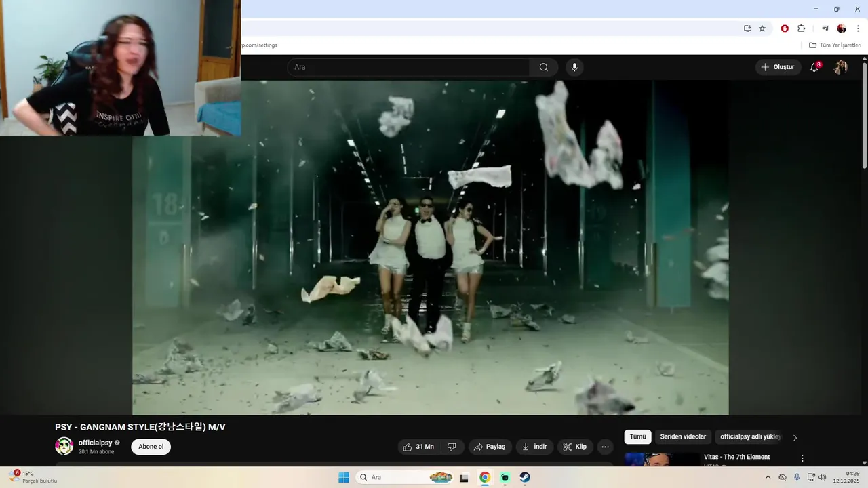Open the officialpsy channel name link
This screenshot has width=868, height=488.
pyautogui.click(x=95, y=443)
